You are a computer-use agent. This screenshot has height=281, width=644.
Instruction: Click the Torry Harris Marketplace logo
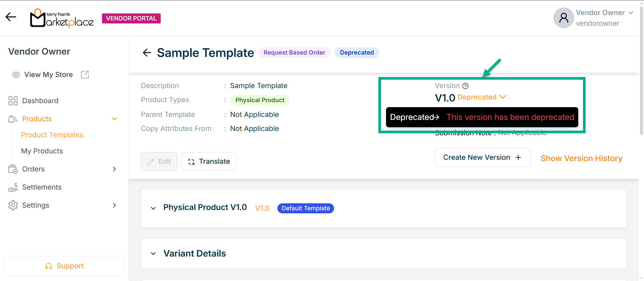pyautogui.click(x=62, y=18)
